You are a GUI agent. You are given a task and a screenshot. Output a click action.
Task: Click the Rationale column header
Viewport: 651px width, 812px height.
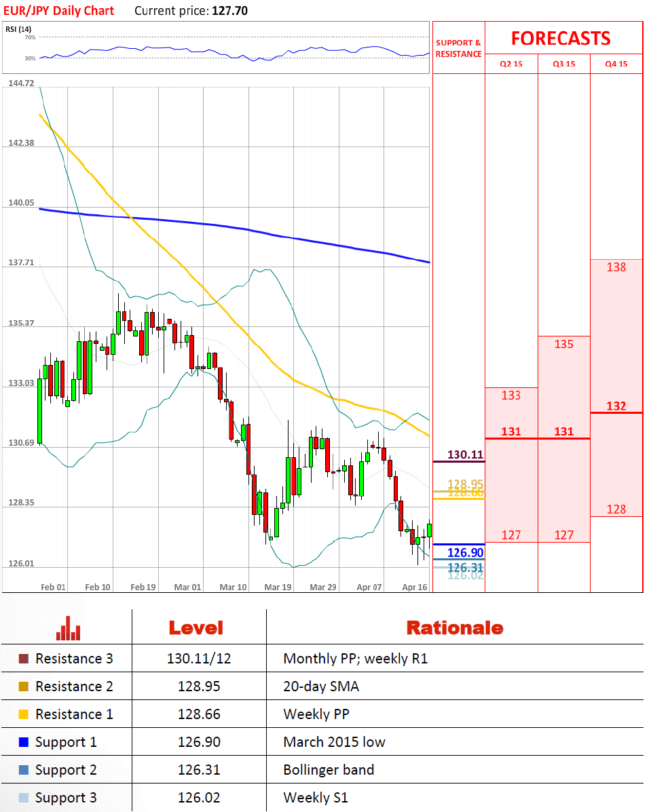[x=455, y=628]
